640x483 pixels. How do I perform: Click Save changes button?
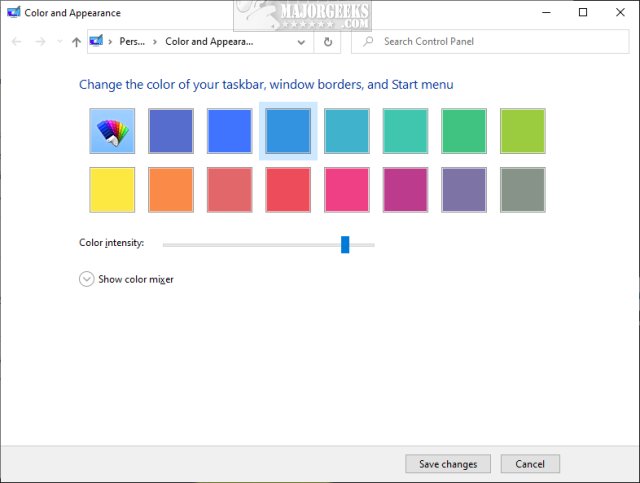(x=448, y=464)
